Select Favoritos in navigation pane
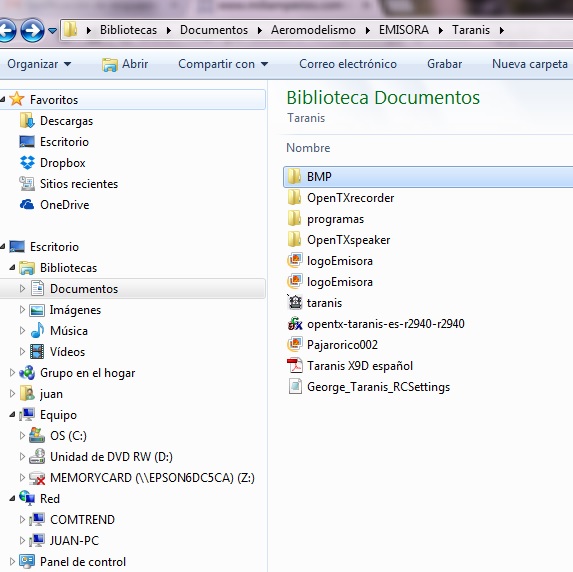The width and height of the screenshot is (573, 572). point(133,99)
